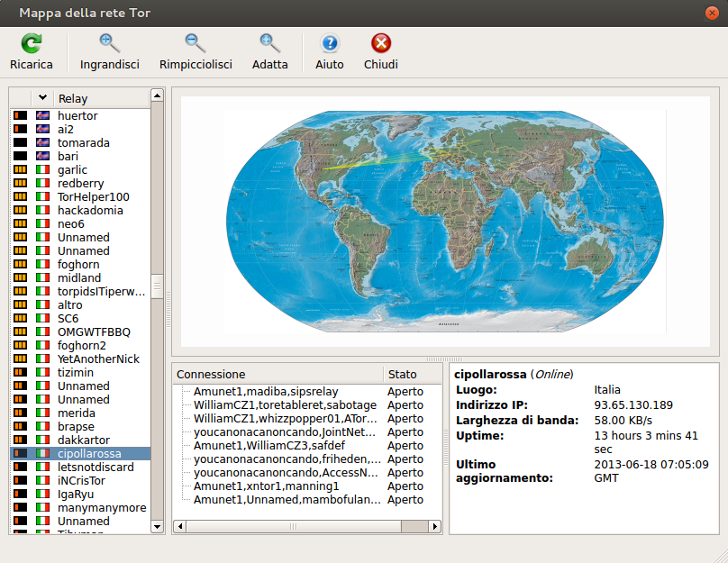
Task: Click the bandwidth icon beside midland
Action: click(21, 277)
